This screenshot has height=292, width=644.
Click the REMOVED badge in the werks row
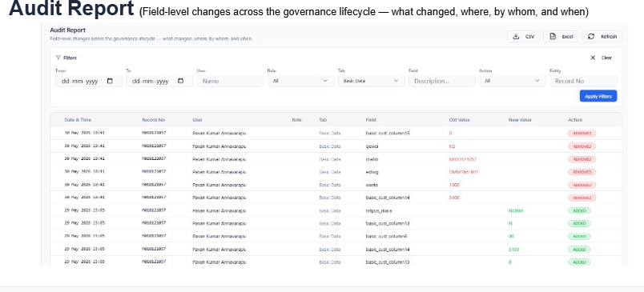pyautogui.click(x=582, y=185)
